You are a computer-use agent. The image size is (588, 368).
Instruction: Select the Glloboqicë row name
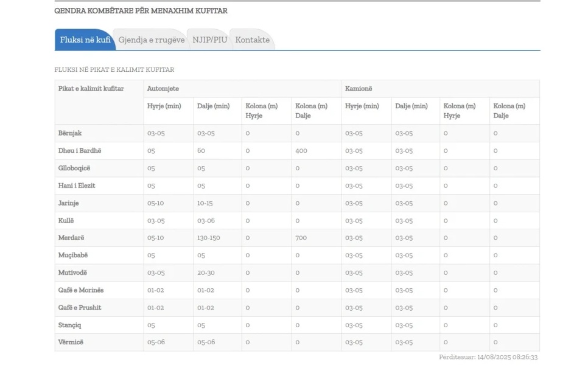74,168
